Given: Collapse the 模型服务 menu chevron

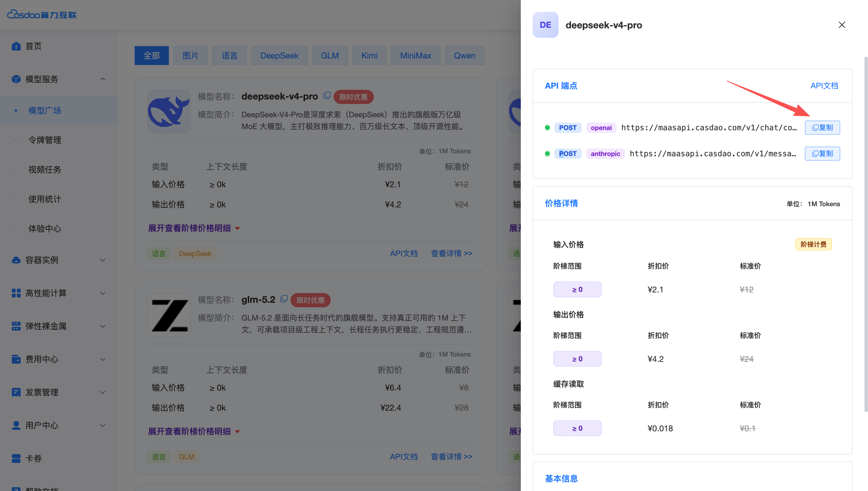Looking at the screenshot, I should coord(103,79).
